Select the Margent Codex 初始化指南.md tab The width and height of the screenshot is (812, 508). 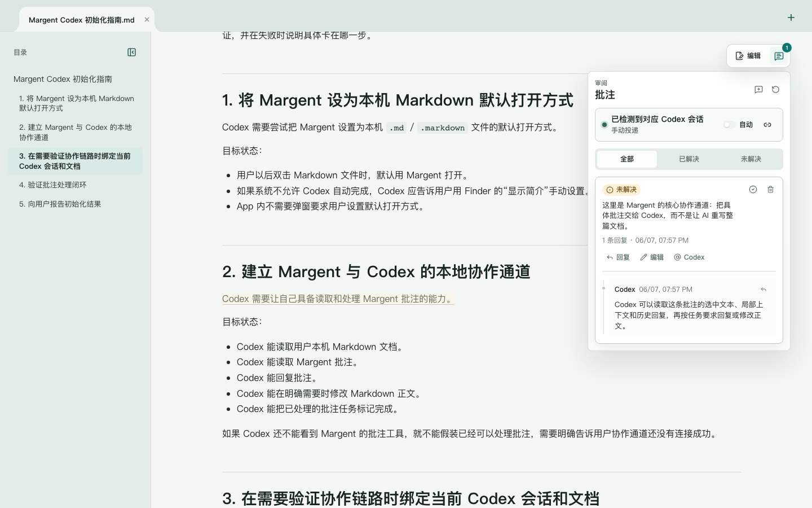87,20
